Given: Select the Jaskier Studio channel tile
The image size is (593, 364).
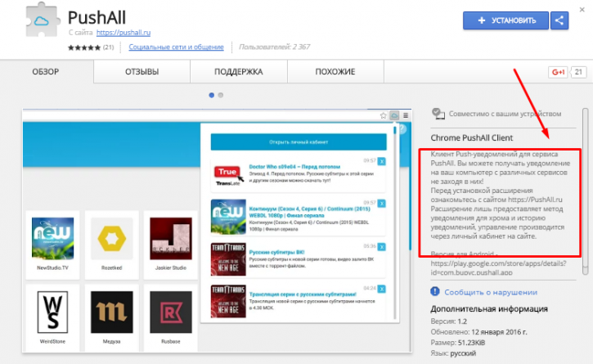Looking at the screenshot, I should (x=171, y=245).
